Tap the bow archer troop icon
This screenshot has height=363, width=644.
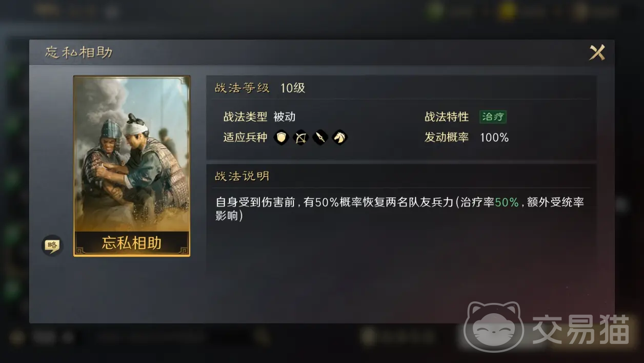[300, 138]
